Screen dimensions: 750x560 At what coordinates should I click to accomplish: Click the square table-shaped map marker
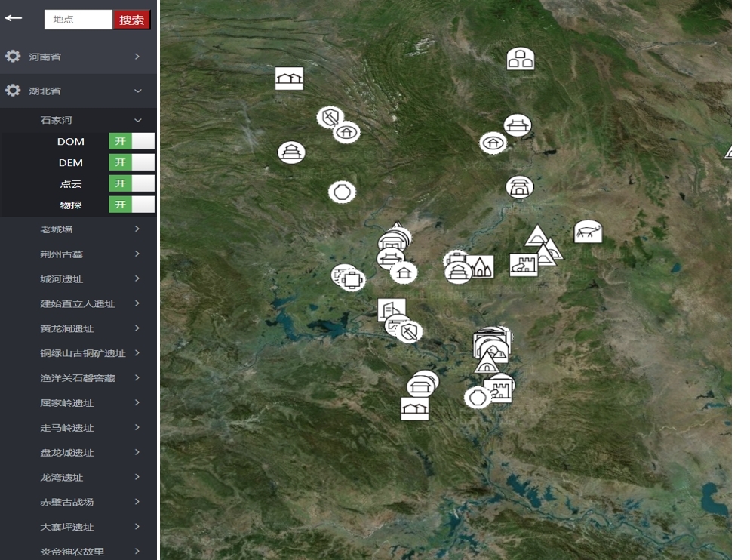352,280
